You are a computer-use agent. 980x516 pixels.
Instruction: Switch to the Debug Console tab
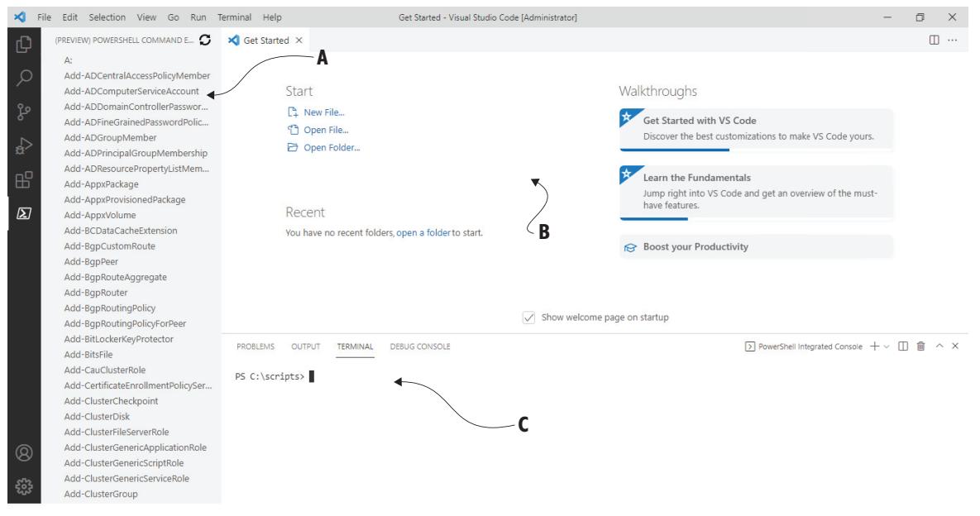[420, 346]
